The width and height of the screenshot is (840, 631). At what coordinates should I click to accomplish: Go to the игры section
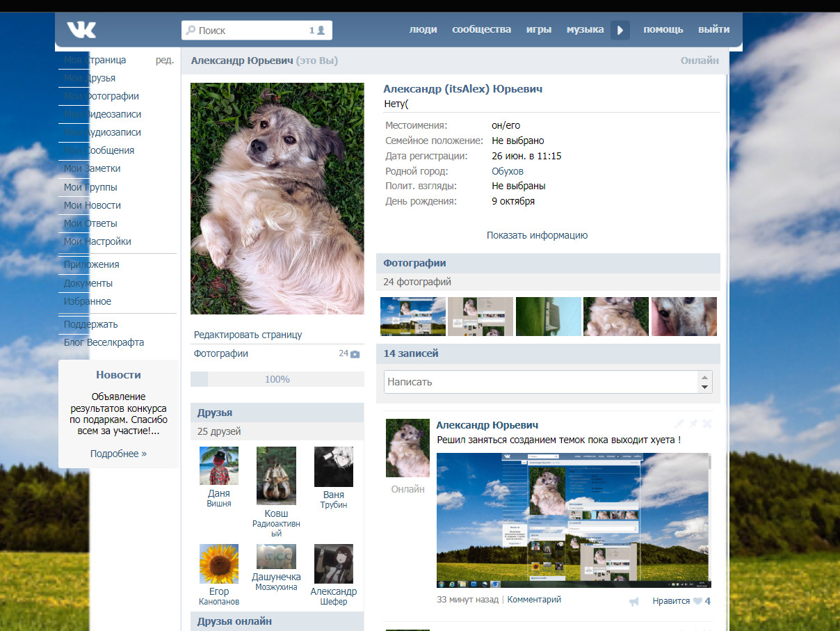click(x=539, y=29)
